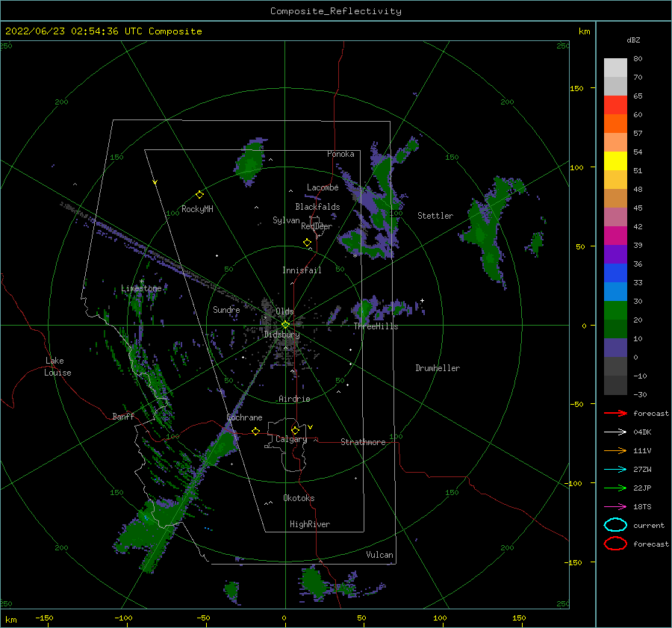Click the magenta 18TS arrow icon

tap(615, 507)
